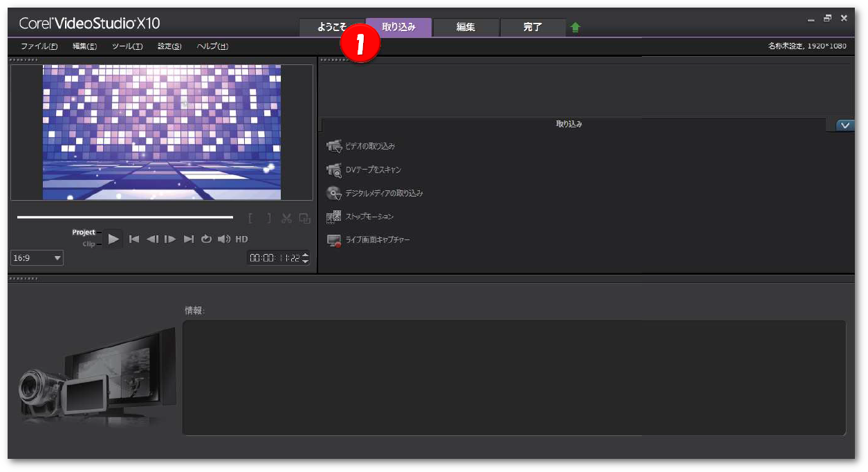The height and width of the screenshot is (472, 868).
Task: Switch to the 取り込み tab
Action: click(x=399, y=28)
